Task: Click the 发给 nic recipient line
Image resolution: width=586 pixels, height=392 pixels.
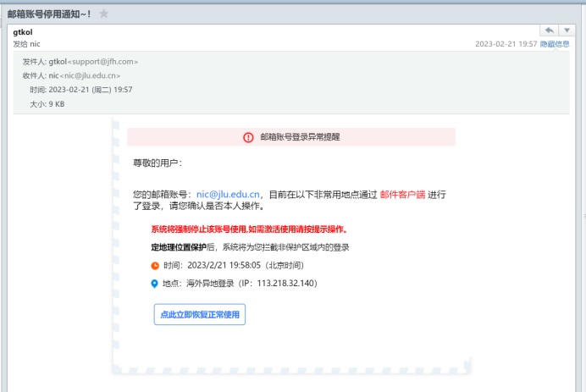Action: point(26,44)
